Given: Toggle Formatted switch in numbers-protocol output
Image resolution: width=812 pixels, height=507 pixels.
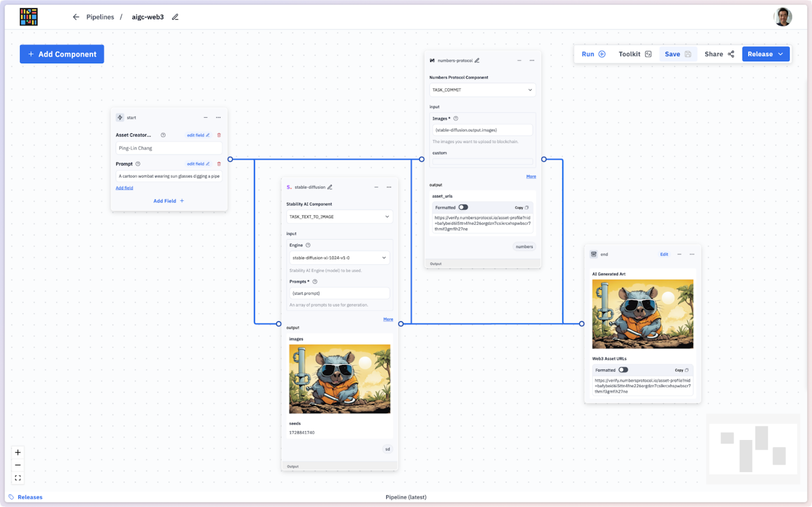Looking at the screenshot, I should point(463,207).
